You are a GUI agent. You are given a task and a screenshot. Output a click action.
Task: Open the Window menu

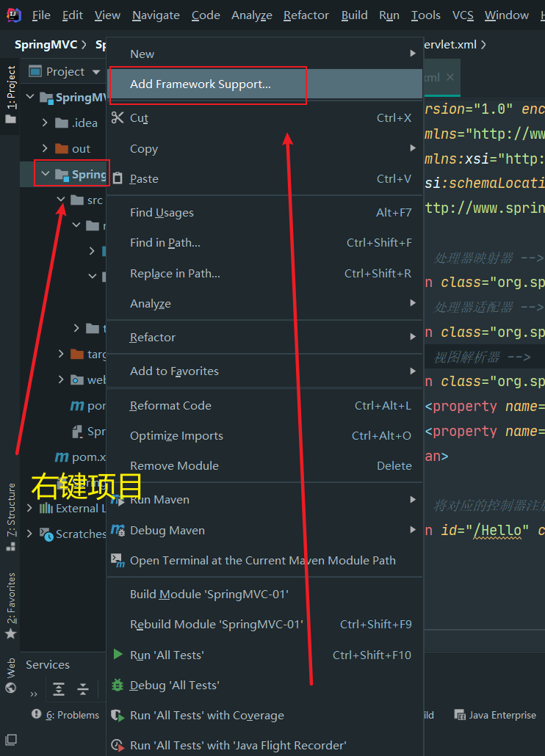click(x=506, y=15)
